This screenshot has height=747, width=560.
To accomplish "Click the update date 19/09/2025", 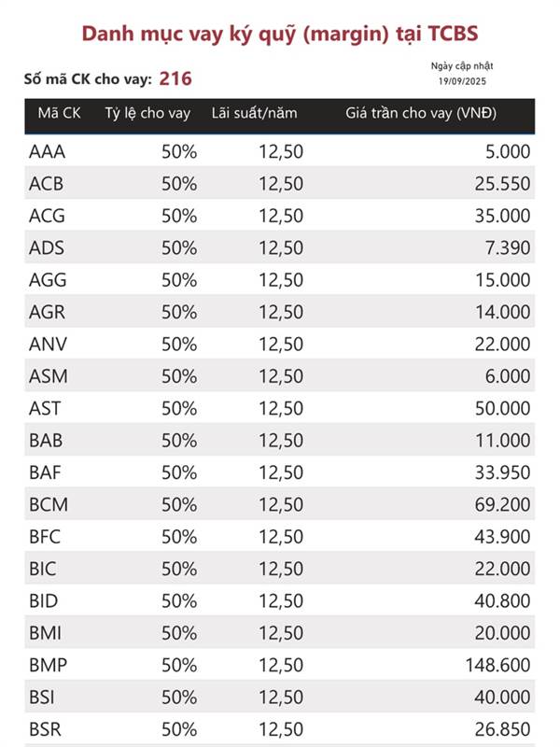I will pos(462,81).
